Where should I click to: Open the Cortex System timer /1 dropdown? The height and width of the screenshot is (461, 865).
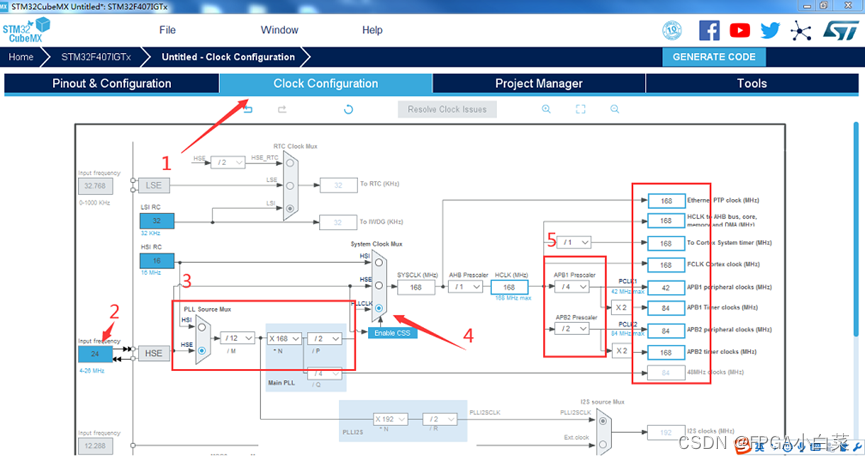pyautogui.click(x=574, y=242)
